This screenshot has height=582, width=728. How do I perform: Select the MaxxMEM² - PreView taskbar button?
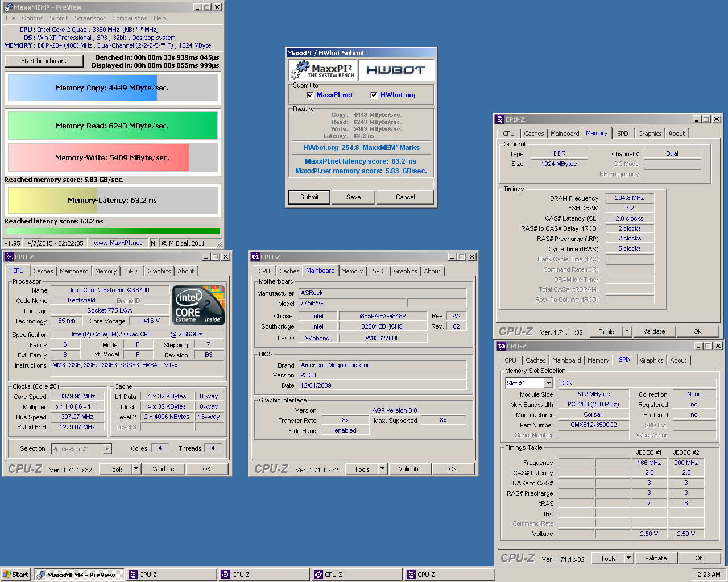(79, 575)
